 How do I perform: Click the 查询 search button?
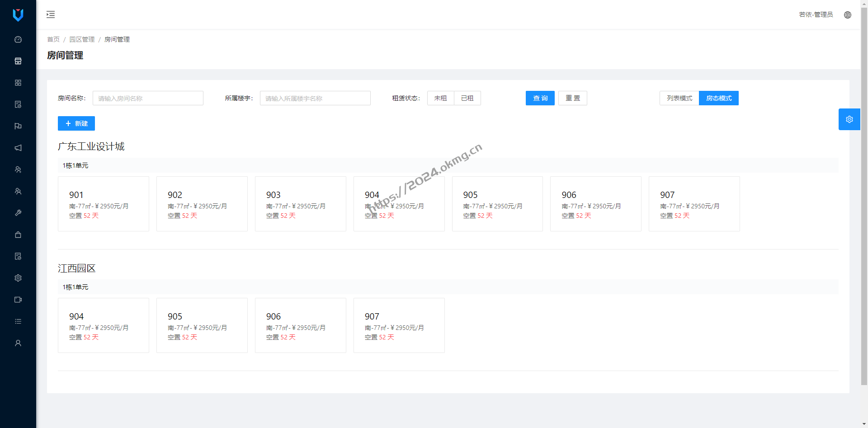point(540,98)
